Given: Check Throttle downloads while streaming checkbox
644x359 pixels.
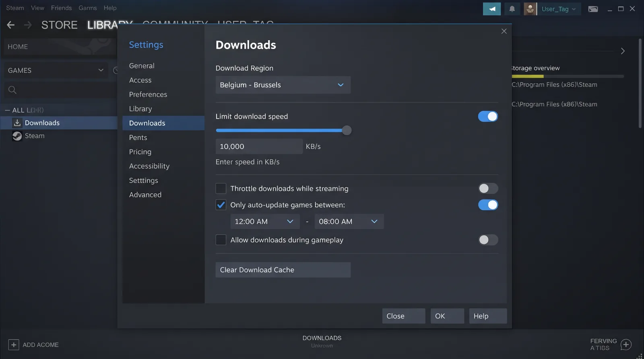Looking at the screenshot, I should pos(221,189).
